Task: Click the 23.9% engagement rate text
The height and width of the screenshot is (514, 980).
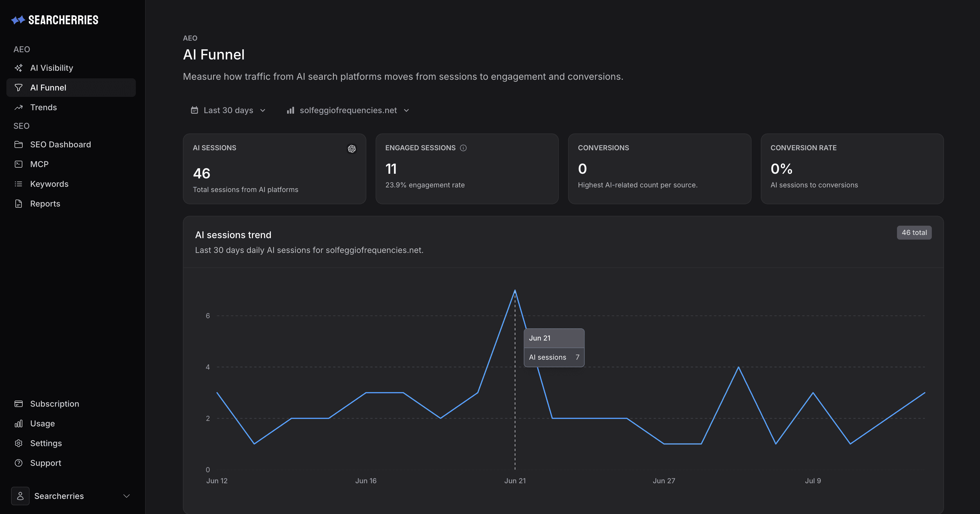Action: pyautogui.click(x=425, y=185)
